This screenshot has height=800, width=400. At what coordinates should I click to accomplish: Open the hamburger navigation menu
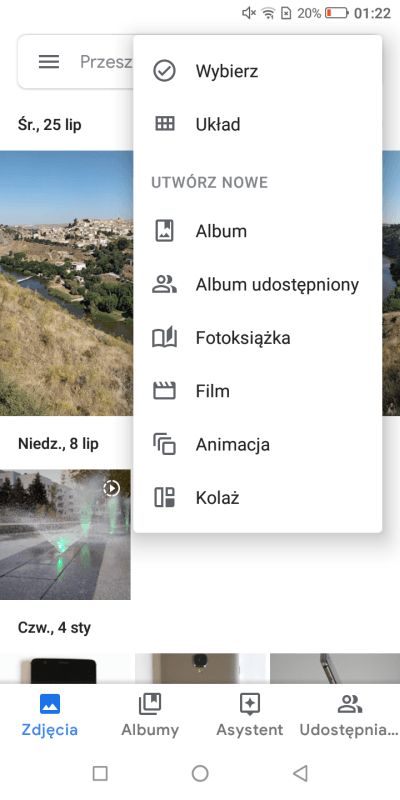[x=49, y=62]
